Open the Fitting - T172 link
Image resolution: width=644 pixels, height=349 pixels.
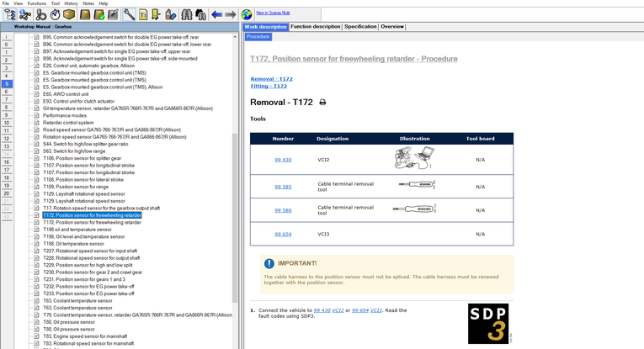click(x=269, y=86)
